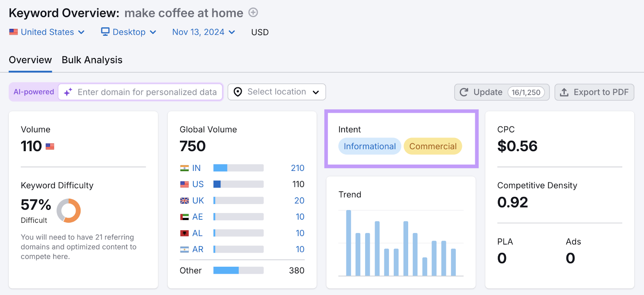Click the domain input field
Image resolution: width=644 pixels, height=295 pixels.
pyautogui.click(x=147, y=92)
